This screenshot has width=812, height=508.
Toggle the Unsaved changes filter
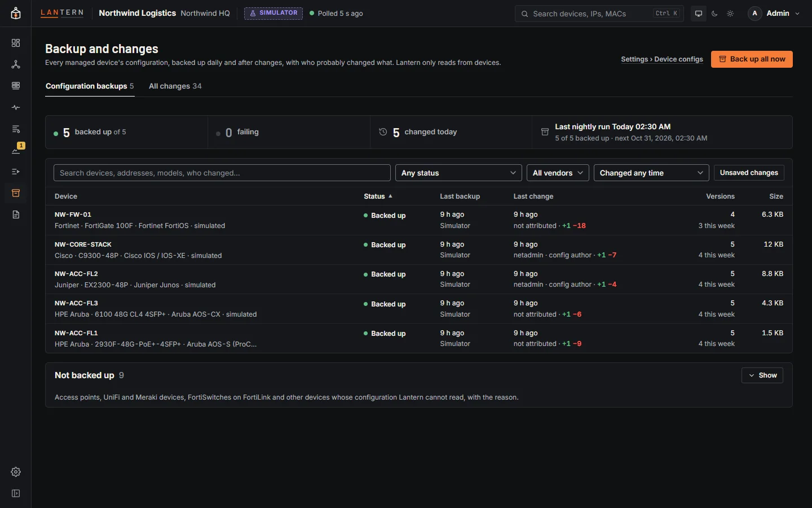(x=749, y=173)
